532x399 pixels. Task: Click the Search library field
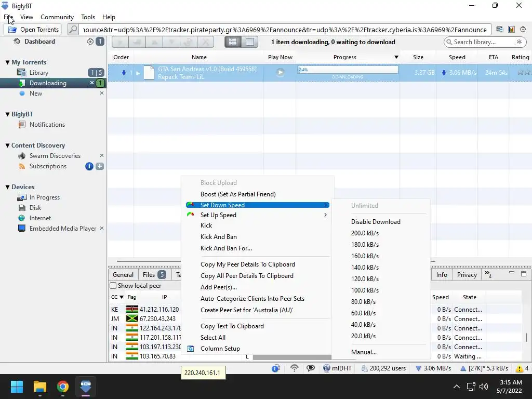click(485, 42)
